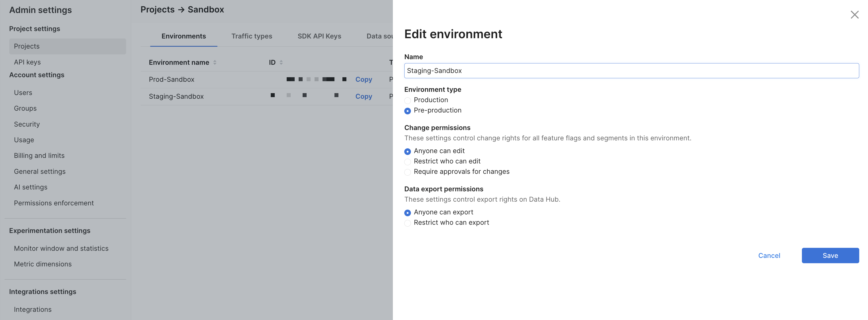The width and height of the screenshot is (868, 320).
Task: Copy the Staging-Sandbox environment ID
Action: coord(364,96)
